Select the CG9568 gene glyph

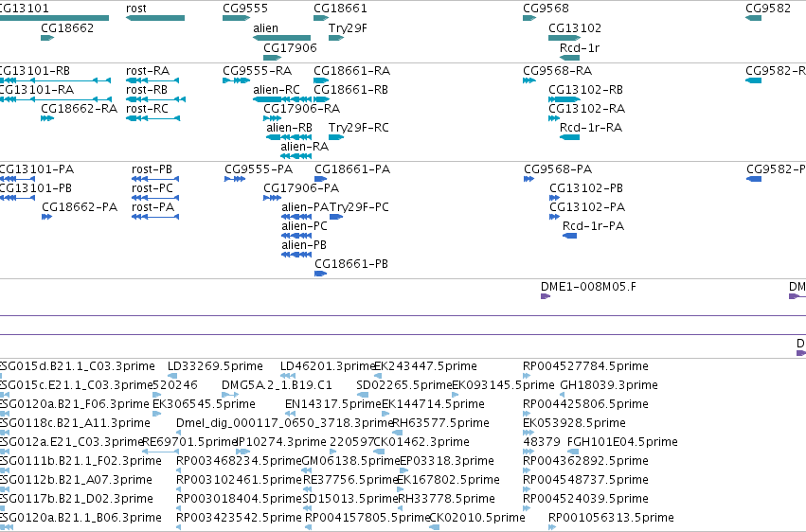coord(529,18)
